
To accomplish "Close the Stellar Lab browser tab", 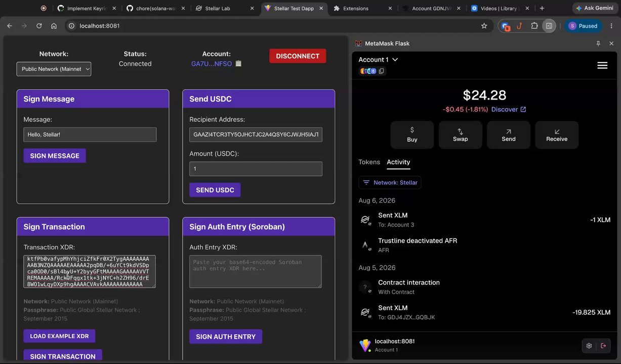I will point(251,8).
